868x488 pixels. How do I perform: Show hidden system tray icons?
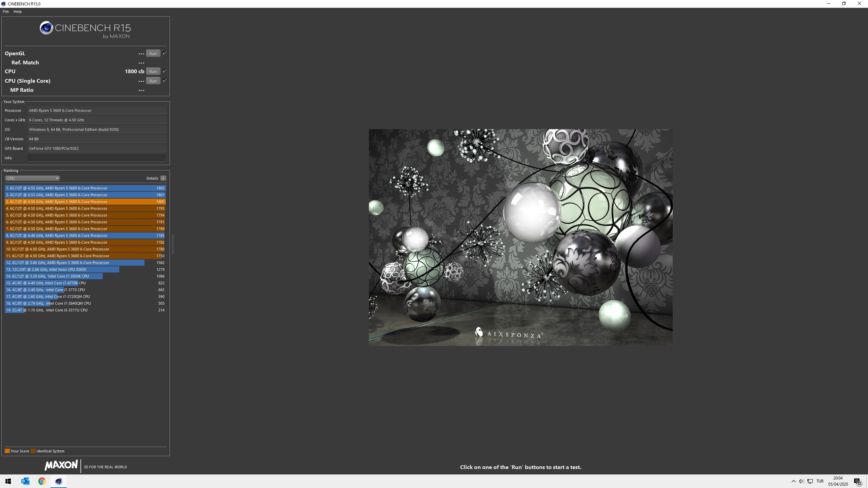[x=793, y=481]
